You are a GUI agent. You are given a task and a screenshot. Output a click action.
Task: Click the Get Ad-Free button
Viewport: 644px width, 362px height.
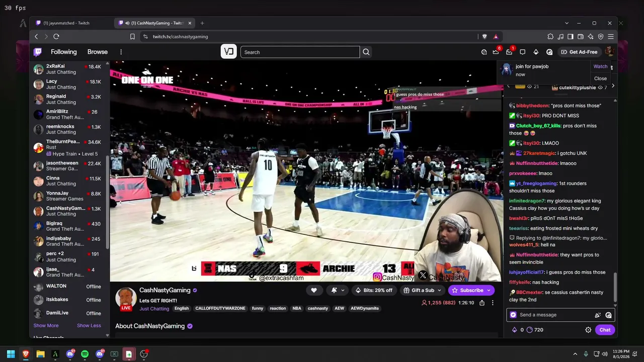click(x=580, y=52)
